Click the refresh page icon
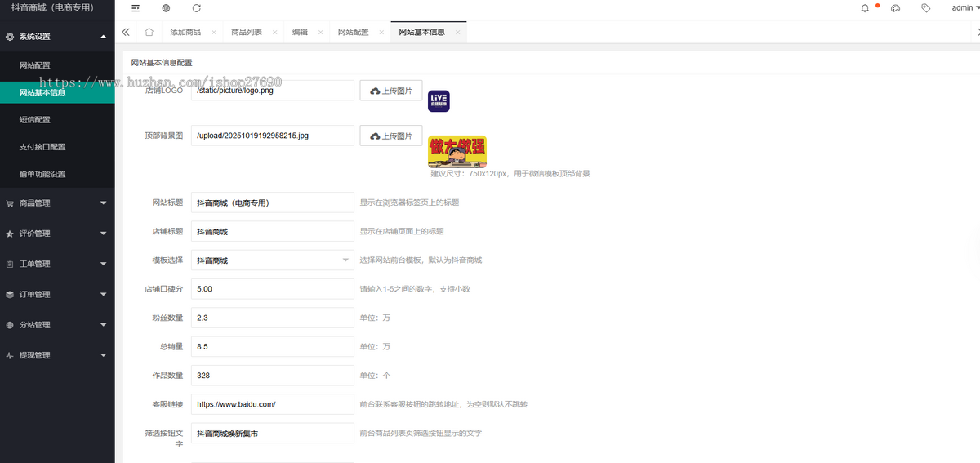This screenshot has height=463, width=980. click(196, 8)
